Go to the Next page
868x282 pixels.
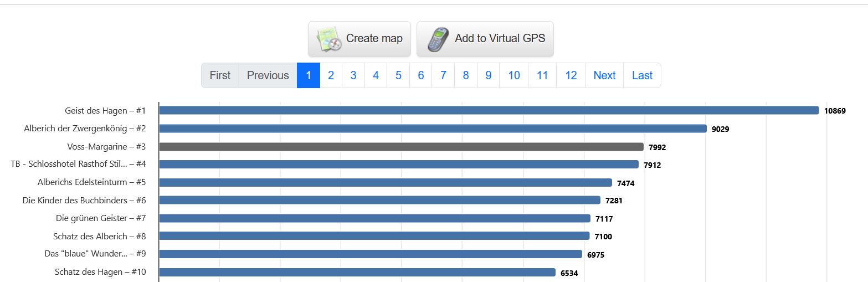pos(604,75)
